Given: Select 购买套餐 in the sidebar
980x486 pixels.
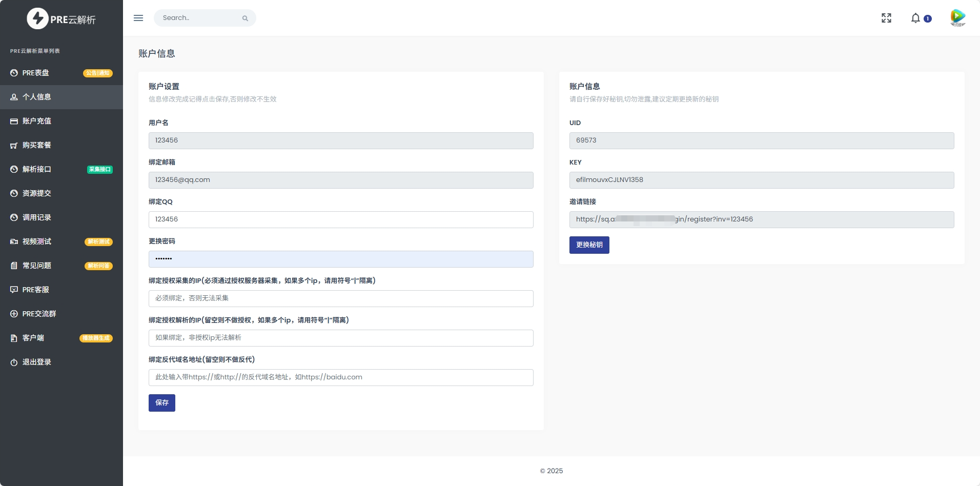Looking at the screenshot, I should pos(37,146).
